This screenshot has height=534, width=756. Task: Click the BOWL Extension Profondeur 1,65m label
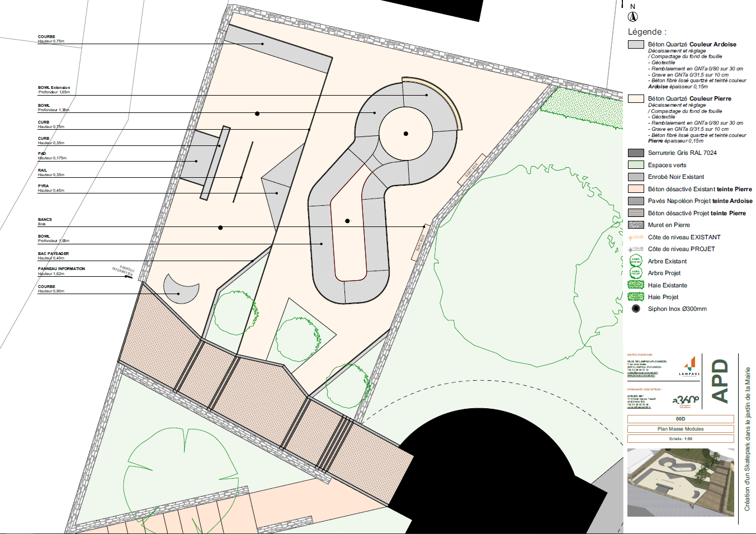point(54,90)
